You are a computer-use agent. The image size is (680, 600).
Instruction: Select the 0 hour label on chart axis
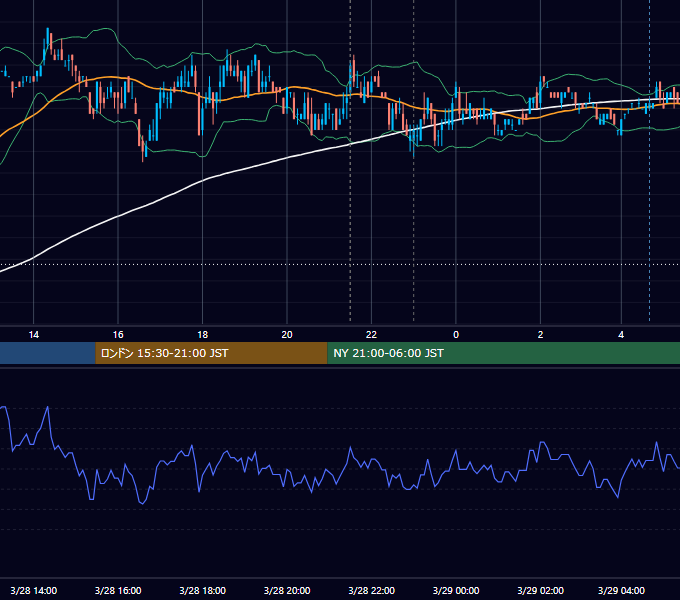tap(456, 335)
